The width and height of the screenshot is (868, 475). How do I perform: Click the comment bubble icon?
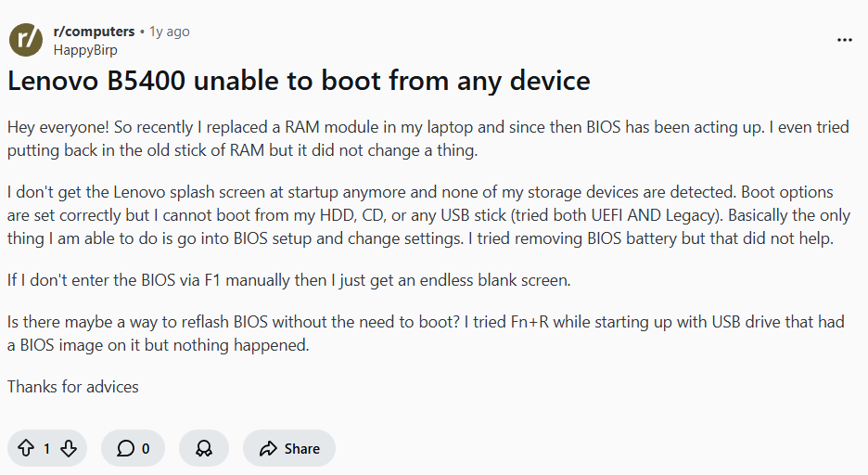coord(125,449)
